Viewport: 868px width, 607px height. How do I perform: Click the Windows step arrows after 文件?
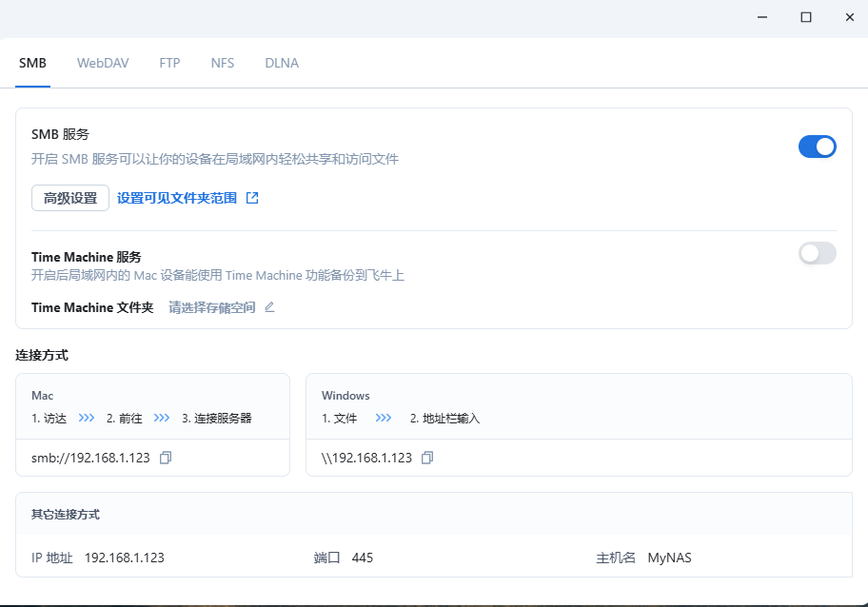point(383,418)
